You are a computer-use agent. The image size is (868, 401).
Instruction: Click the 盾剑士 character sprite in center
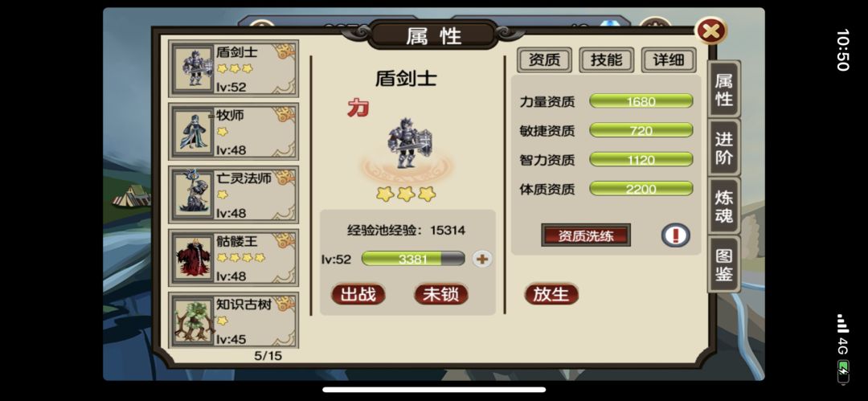coord(408,143)
